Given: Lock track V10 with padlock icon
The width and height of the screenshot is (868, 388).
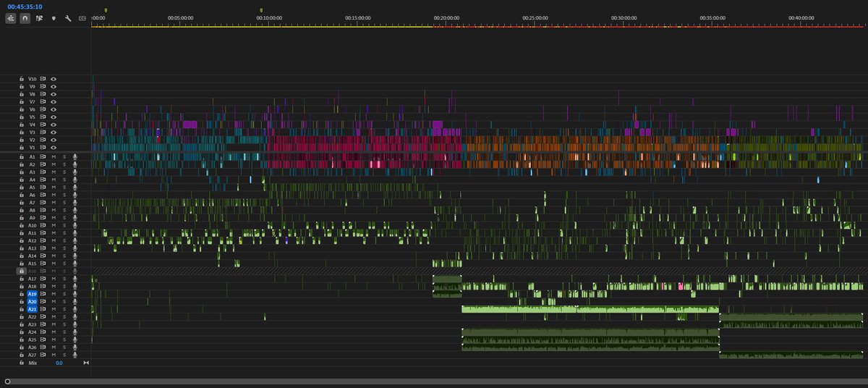Looking at the screenshot, I should coord(22,79).
